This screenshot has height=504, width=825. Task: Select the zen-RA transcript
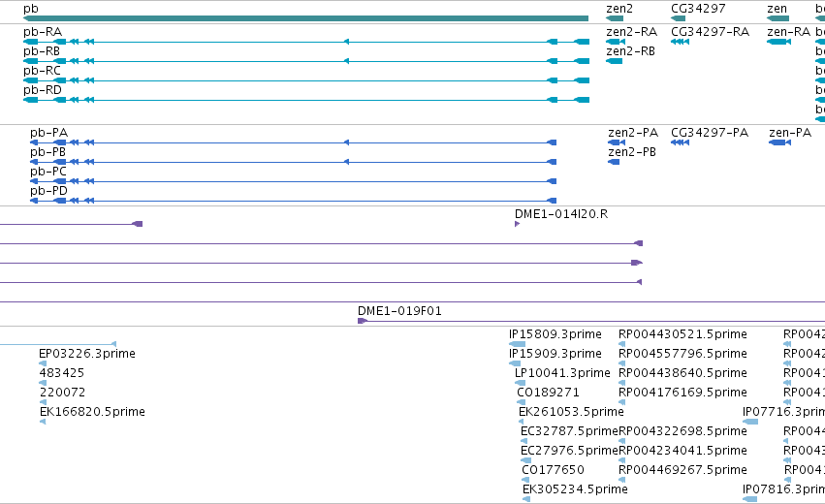click(x=778, y=42)
